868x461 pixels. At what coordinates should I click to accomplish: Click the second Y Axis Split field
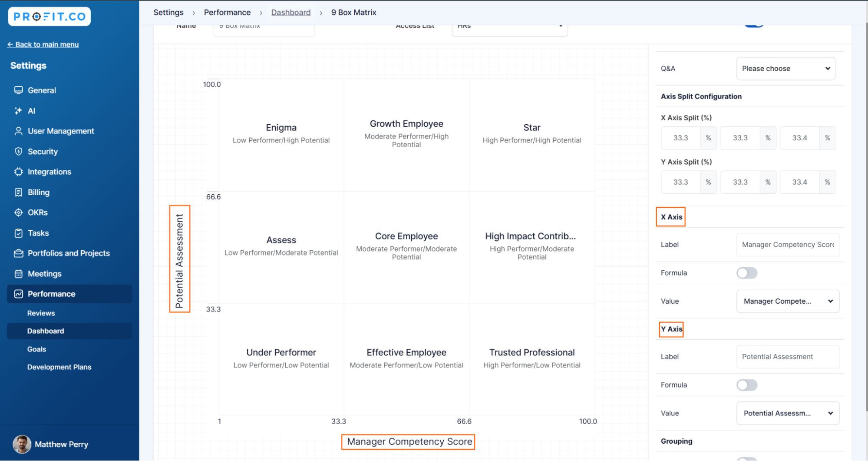pyautogui.click(x=740, y=182)
